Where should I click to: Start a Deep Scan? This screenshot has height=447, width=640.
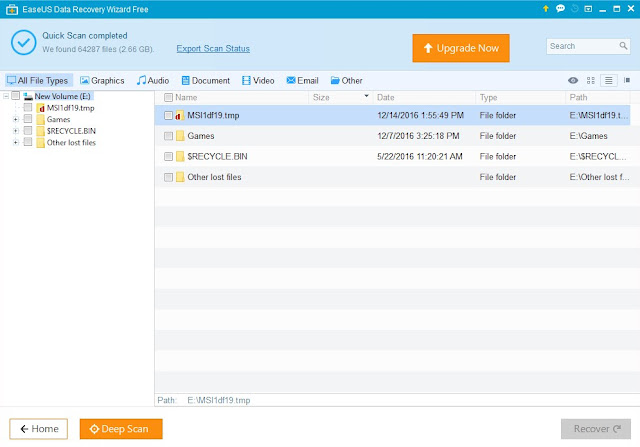(121, 429)
